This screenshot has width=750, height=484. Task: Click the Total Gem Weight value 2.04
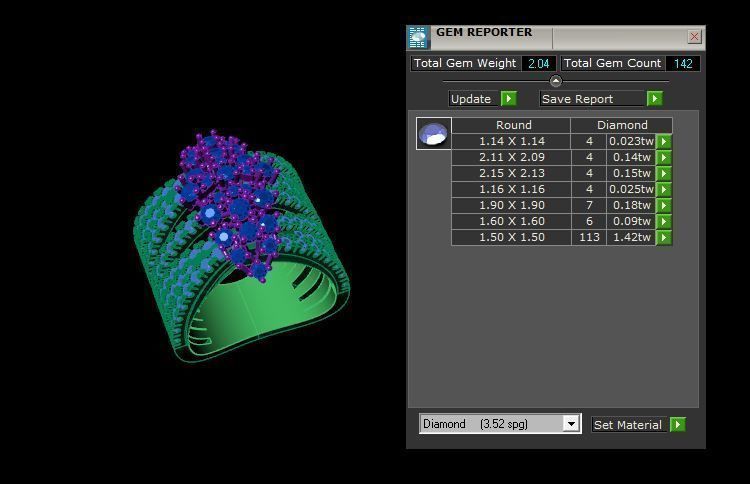tap(539, 64)
